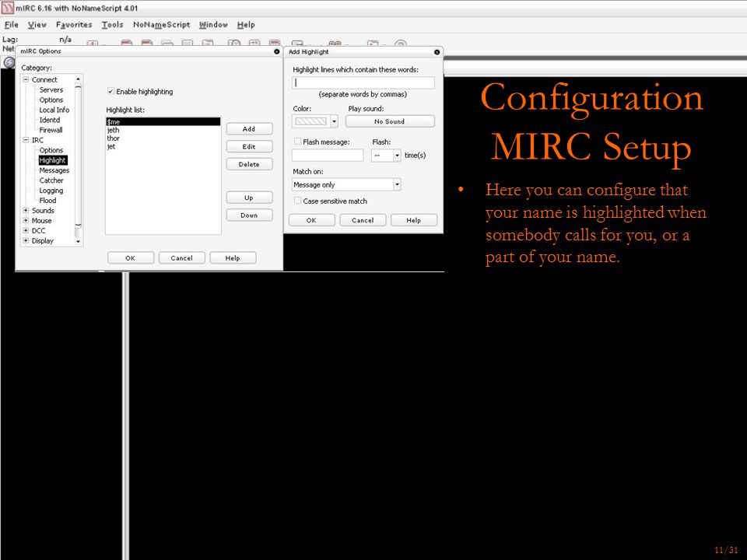Image resolution: width=747 pixels, height=560 pixels.
Task: Select the Highlight category
Action: pos(53,160)
